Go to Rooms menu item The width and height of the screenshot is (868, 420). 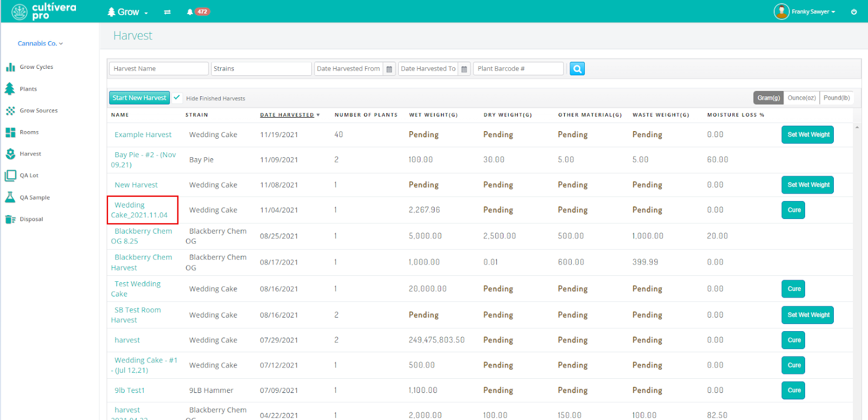click(x=29, y=132)
